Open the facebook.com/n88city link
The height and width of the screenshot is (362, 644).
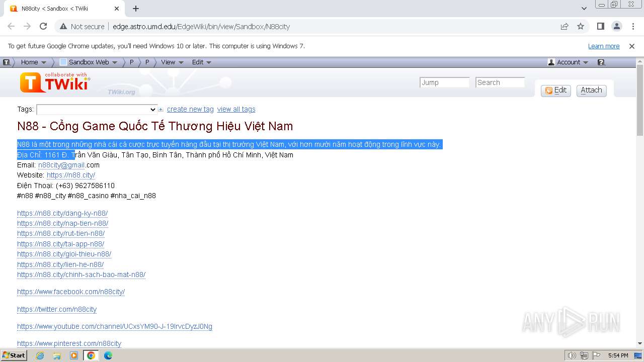(71, 292)
